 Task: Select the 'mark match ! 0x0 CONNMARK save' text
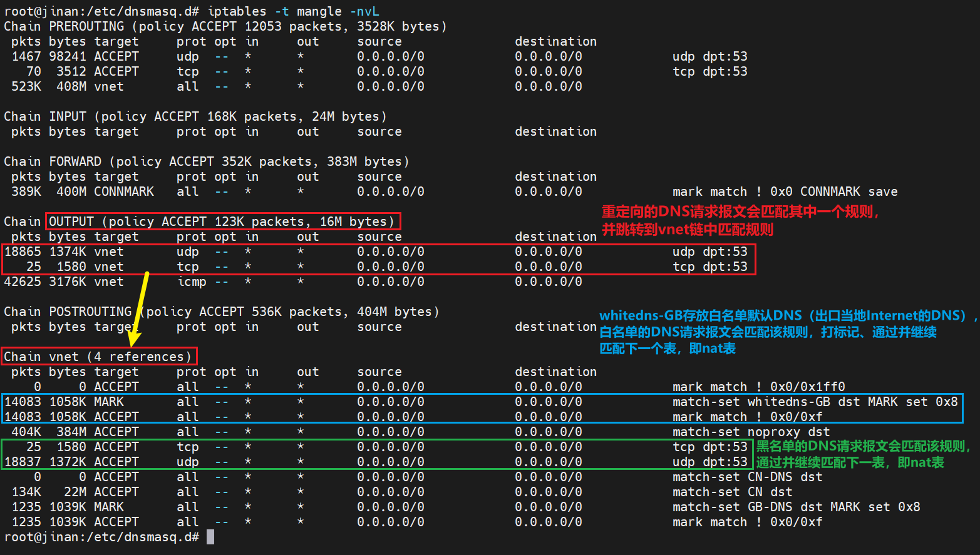785,191
